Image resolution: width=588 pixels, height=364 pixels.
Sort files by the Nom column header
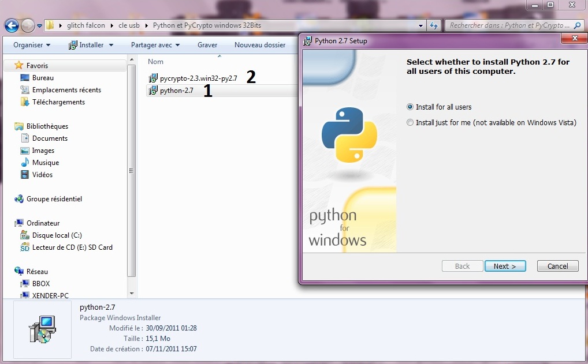pyautogui.click(x=155, y=61)
